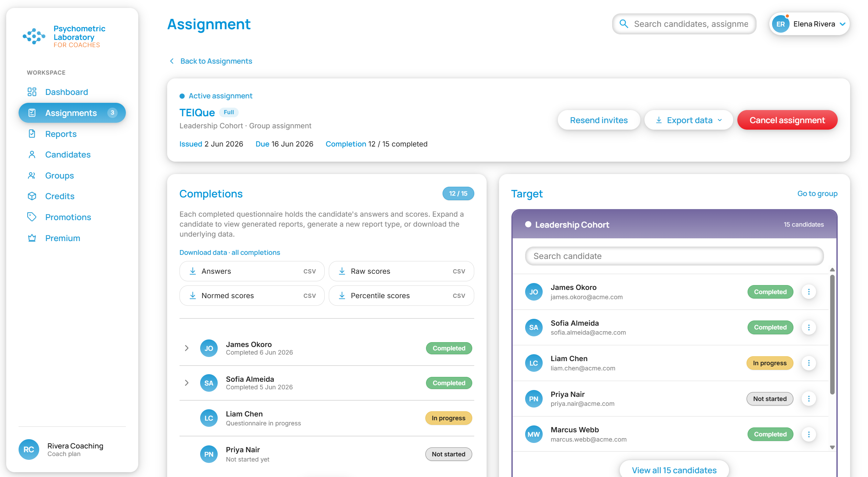This screenshot has width=868, height=477.
Task: Click the LC avatar in the Target panel
Action: [x=534, y=363]
